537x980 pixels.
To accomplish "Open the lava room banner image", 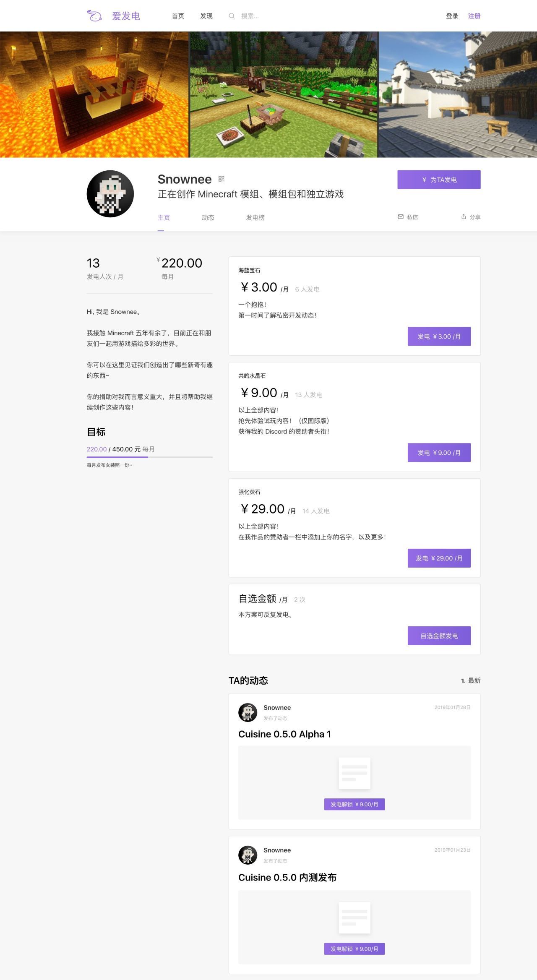I will [x=94, y=94].
